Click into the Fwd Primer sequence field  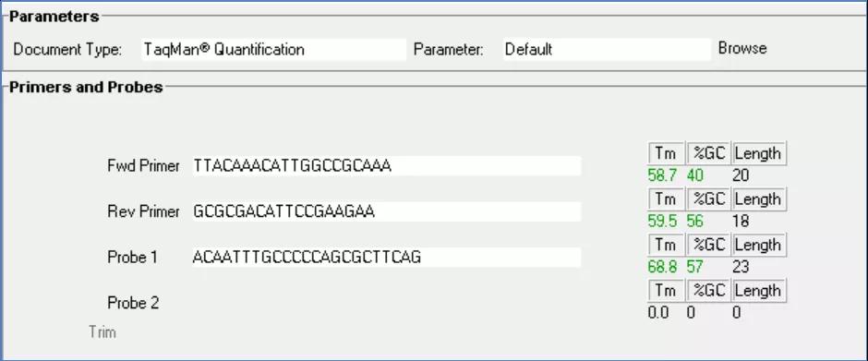point(387,165)
